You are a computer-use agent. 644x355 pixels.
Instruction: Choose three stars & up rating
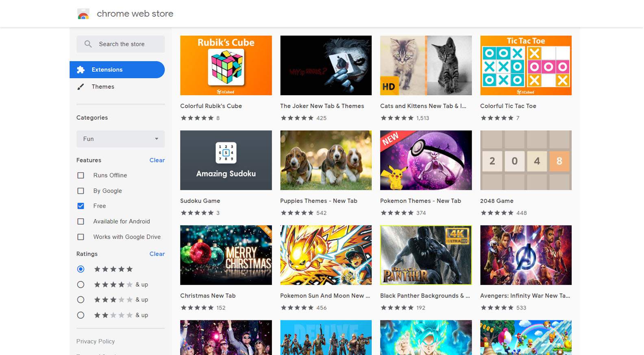click(80, 300)
